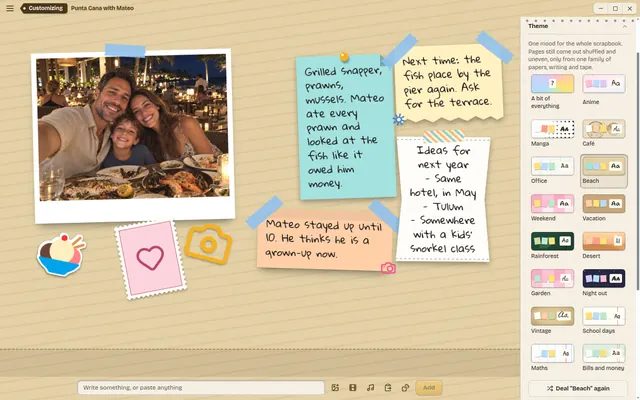Choose the Anime theme

(604, 90)
